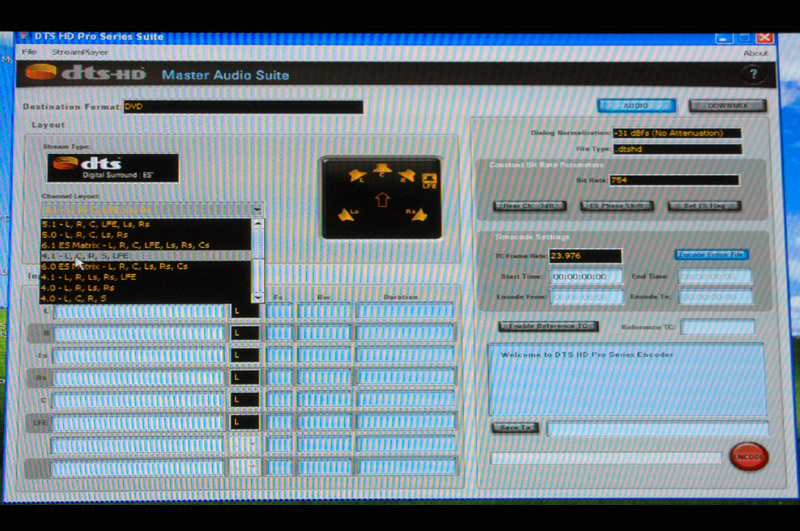Image resolution: width=800 pixels, height=531 pixels.
Task: Click the right front speaker icon
Action: [x=407, y=176]
